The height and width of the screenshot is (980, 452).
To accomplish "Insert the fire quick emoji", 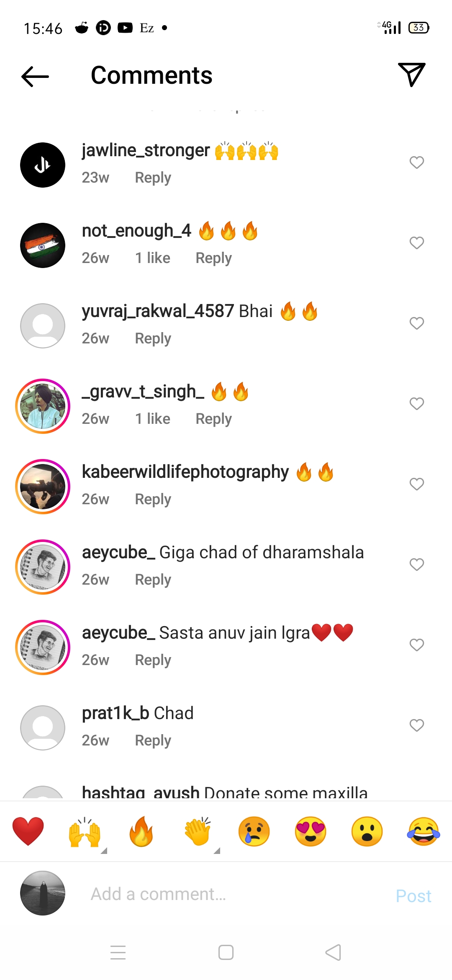I will coord(141,831).
